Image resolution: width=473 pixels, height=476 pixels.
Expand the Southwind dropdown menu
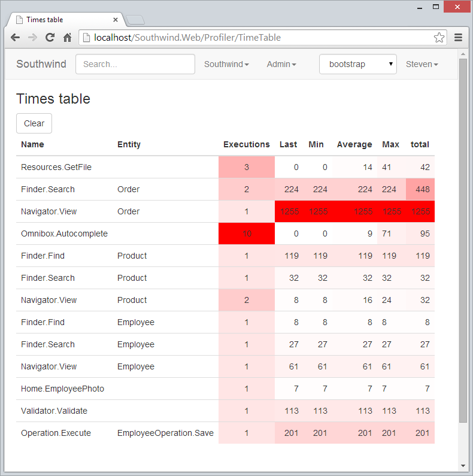226,64
